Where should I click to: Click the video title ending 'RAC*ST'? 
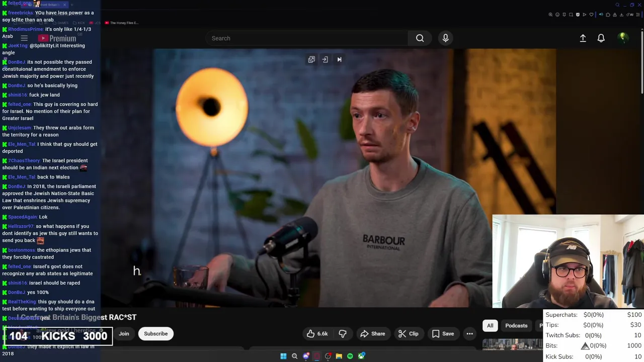77,317
